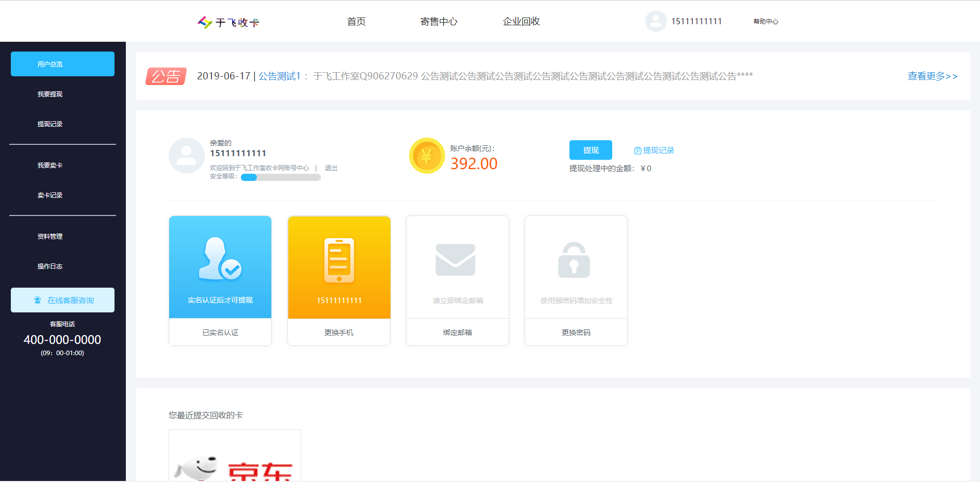Viewport: 980px width, 482px height.
Task: Open 卖卡记录 in the sidebar
Action: 50,195
